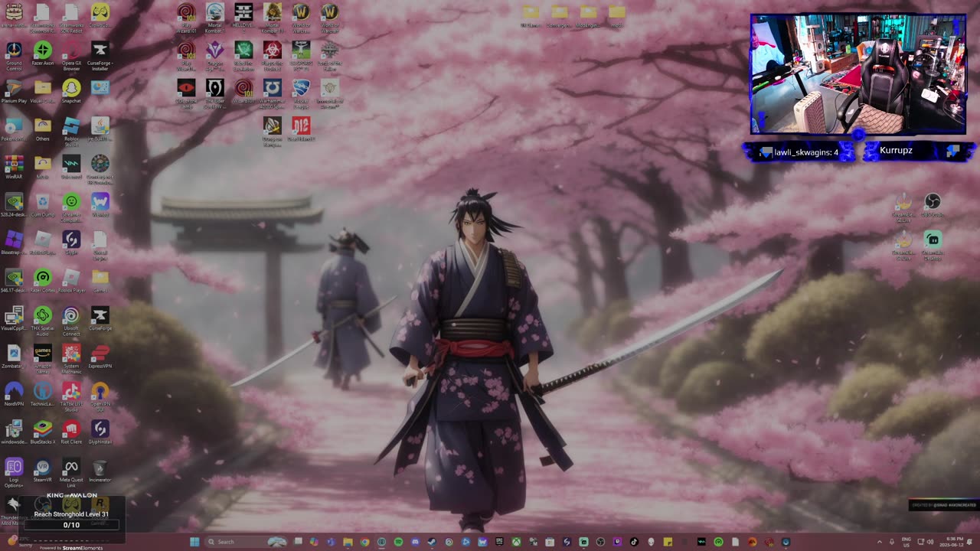This screenshot has height=551, width=980.
Task: Open TikTok from the taskbar
Action: tap(634, 542)
